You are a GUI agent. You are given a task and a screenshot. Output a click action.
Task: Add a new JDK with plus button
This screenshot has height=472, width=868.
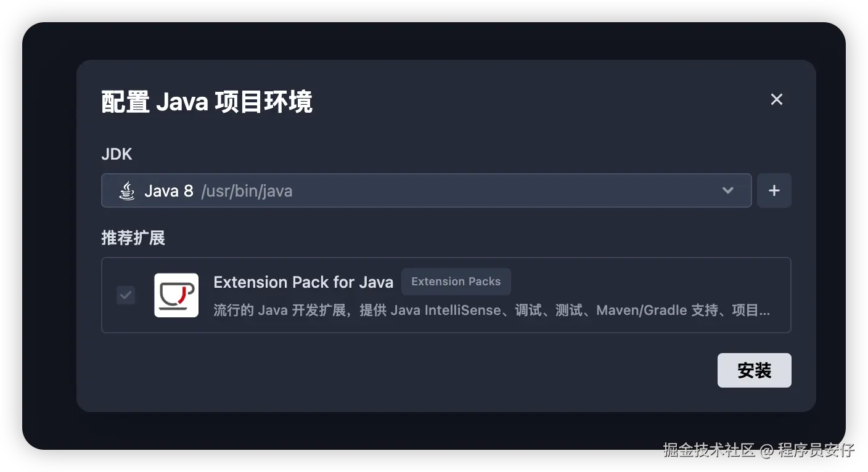click(x=774, y=190)
